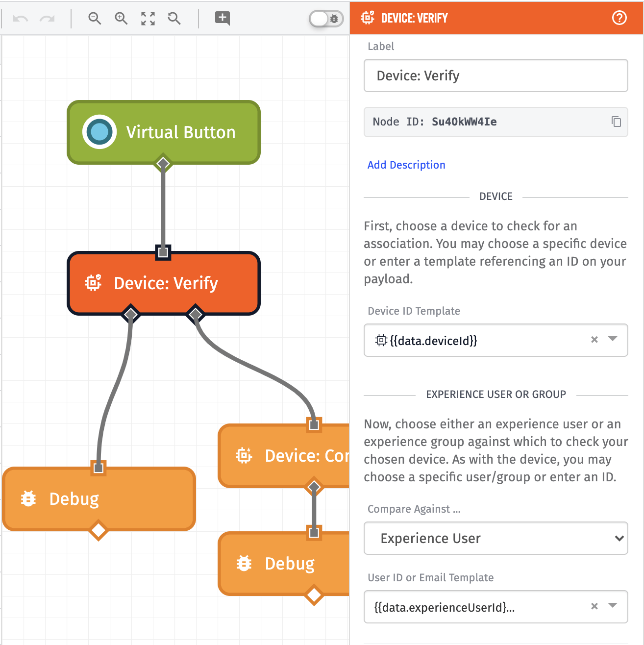Screen dimensions: 644x645
Task: Click Device: Cor... node input square connector
Action: coord(314,425)
